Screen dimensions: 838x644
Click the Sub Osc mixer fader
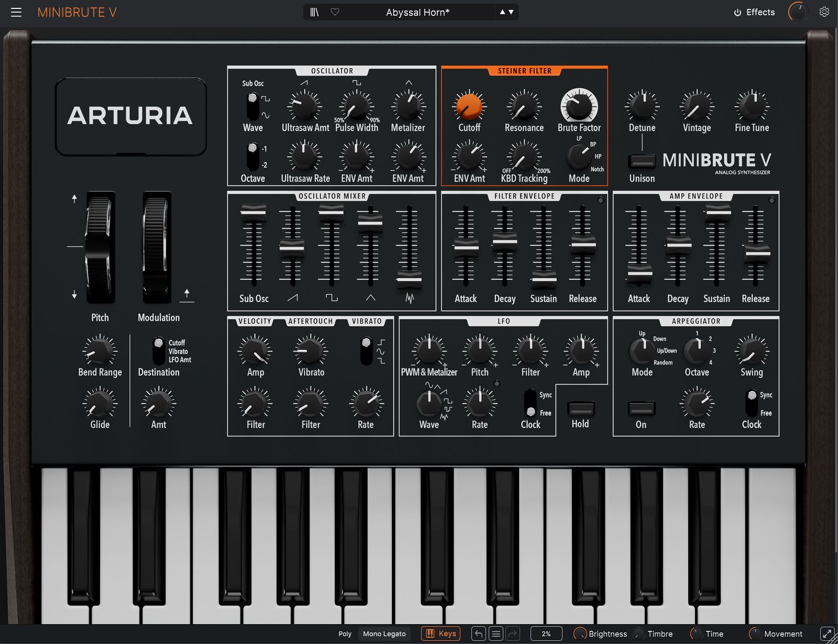[253, 212]
